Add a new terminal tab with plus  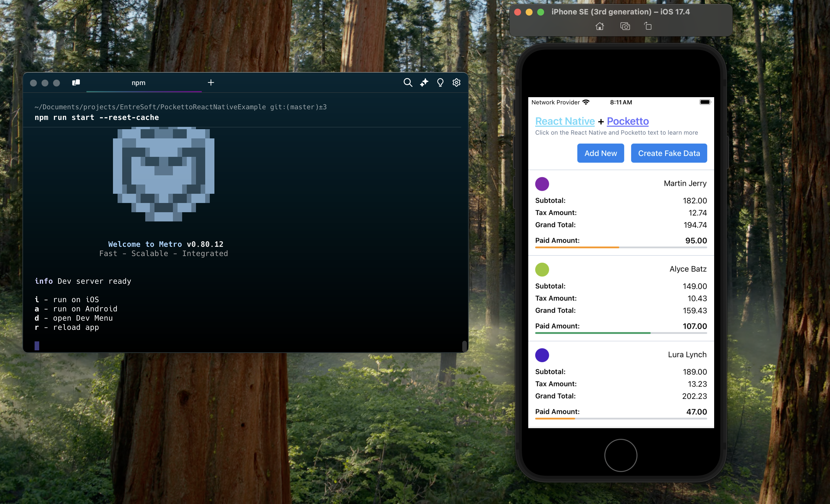coord(211,82)
